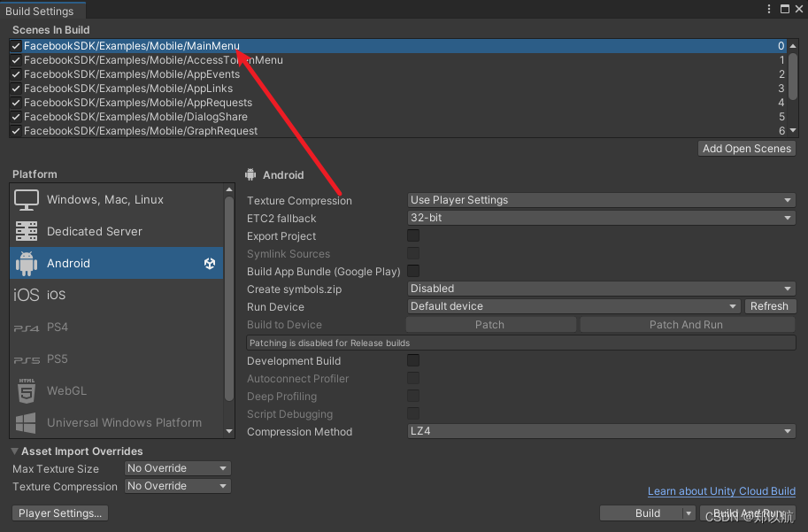
Task: Click the Add Open Scenes button
Action: pyautogui.click(x=747, y=149)
